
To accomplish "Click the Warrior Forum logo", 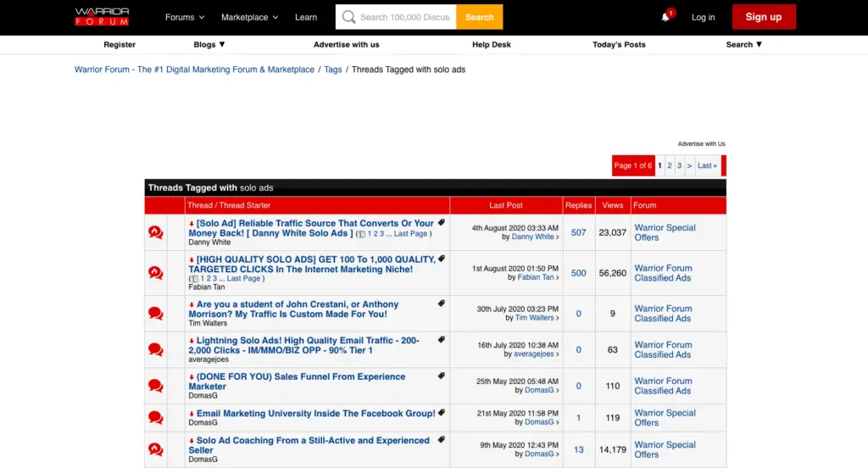I will pos(102,17).
